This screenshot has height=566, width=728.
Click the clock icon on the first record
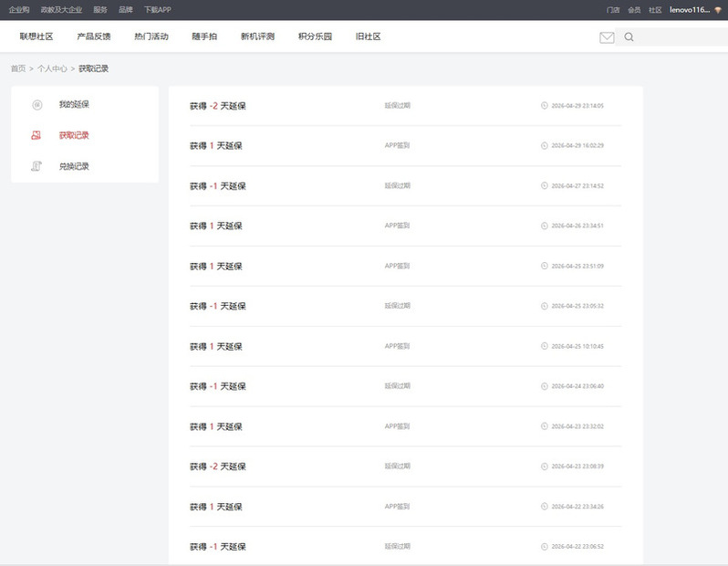coord(544,106)
